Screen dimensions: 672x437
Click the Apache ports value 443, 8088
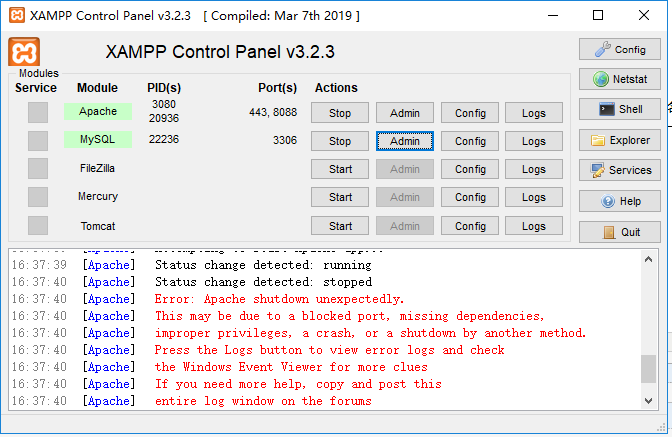[273, 112]
